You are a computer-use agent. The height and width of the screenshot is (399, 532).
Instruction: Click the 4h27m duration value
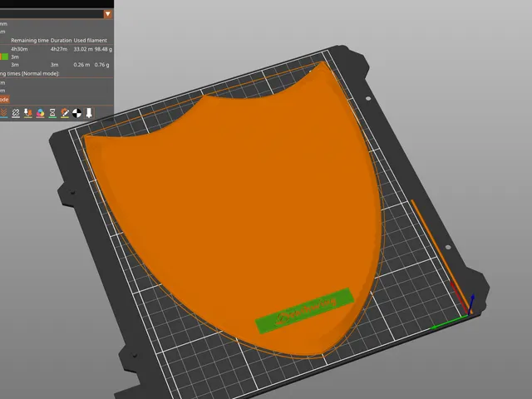[59, 49]
